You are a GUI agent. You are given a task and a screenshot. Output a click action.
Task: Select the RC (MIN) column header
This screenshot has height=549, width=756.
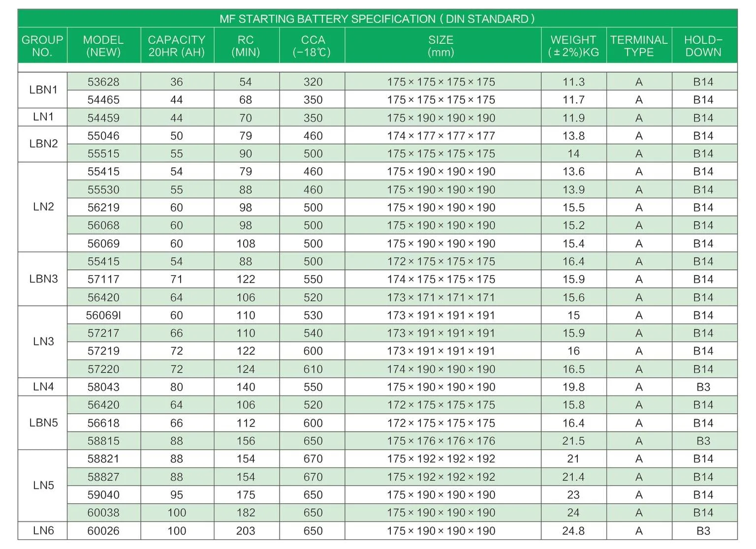click(246, 46)
